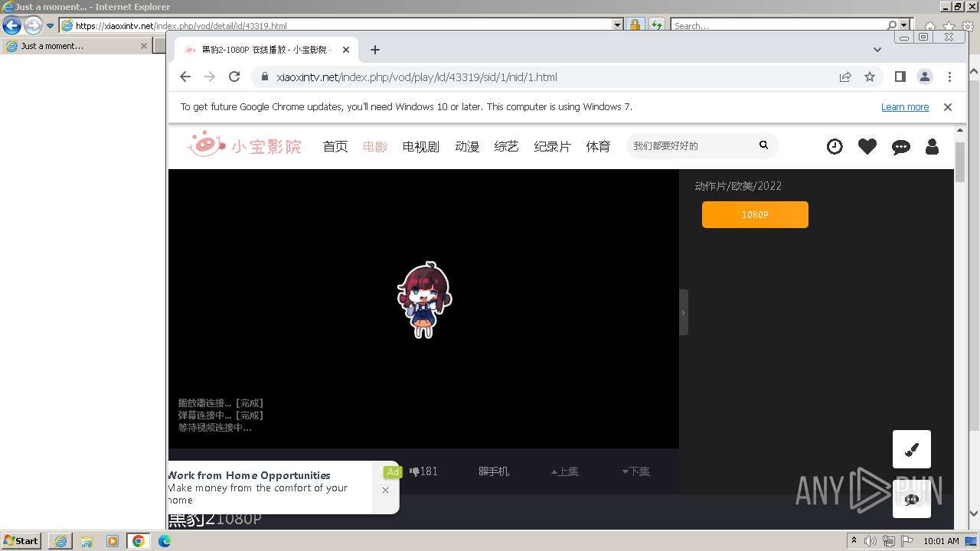Reload the Chrome page
The width and height of the screenshot is (980, 551).
234,77
